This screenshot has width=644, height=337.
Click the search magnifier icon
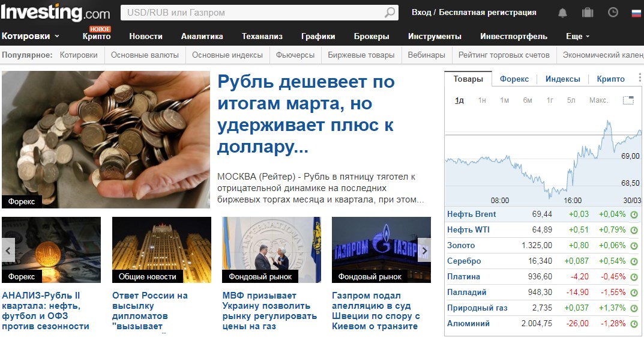tap(390, 13)
